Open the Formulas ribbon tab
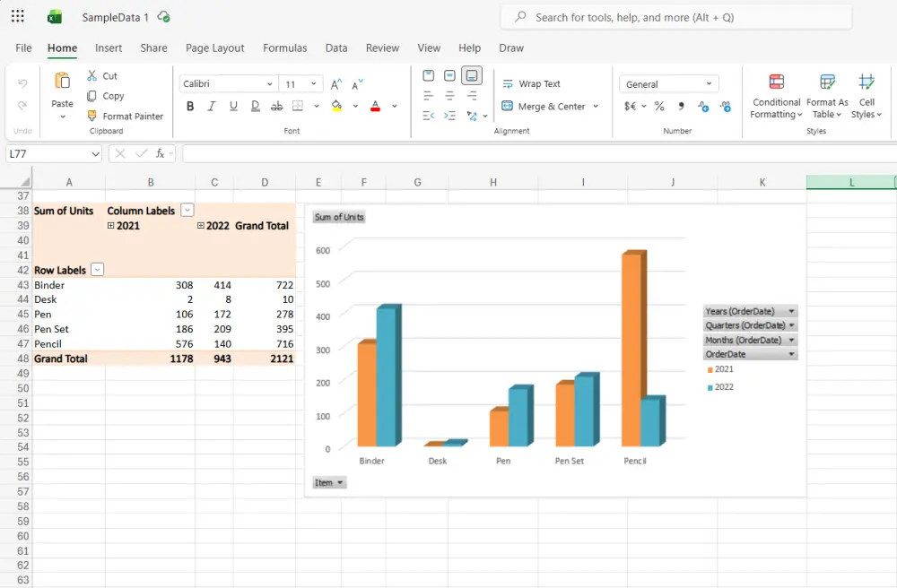The height and width of the screenshot is (588, 897). tap(284, 48)
